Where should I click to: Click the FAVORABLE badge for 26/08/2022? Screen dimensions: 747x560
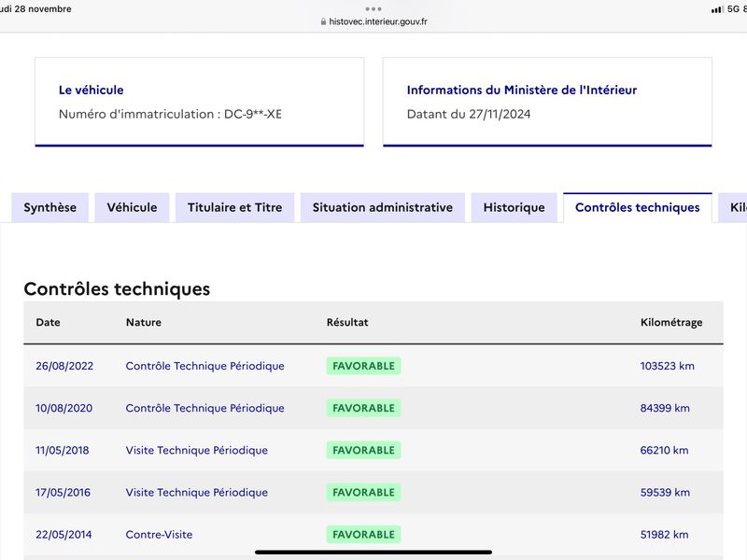(363, 366)
